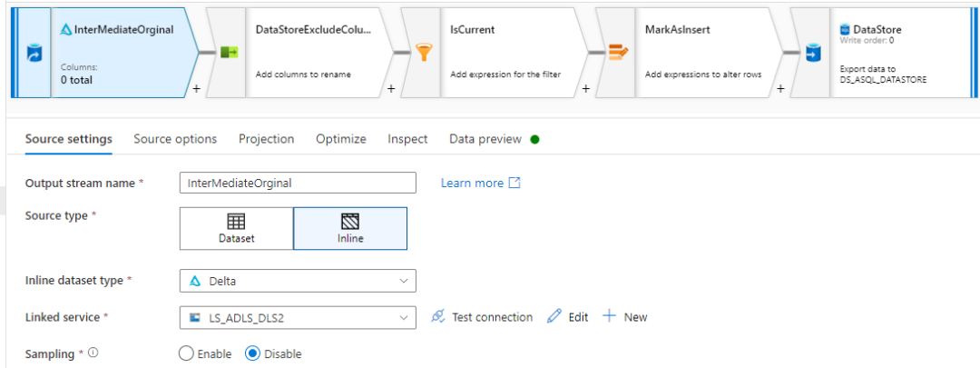Viewport: 980px width, 368px height.
Task: Switch to Data preview tab
Action: [485, 139]
